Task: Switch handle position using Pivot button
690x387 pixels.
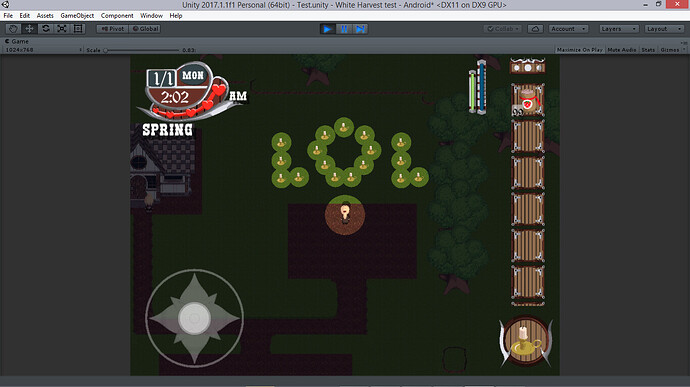Action: click(113, 29)
